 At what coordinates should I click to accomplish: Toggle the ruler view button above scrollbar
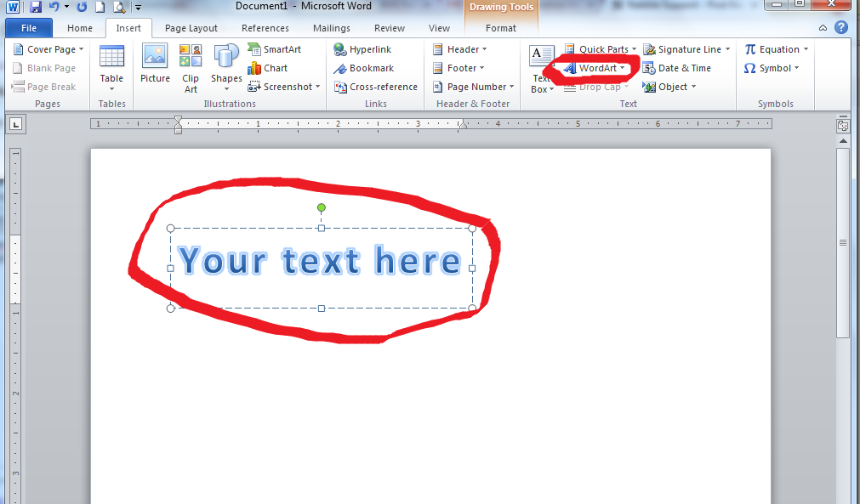843,125
